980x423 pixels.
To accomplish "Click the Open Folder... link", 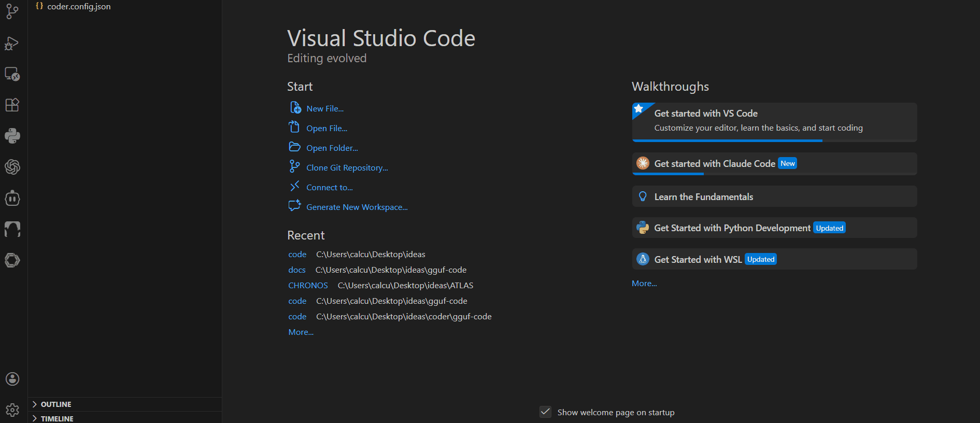I will pyautogui.click(x=332, y=148).
